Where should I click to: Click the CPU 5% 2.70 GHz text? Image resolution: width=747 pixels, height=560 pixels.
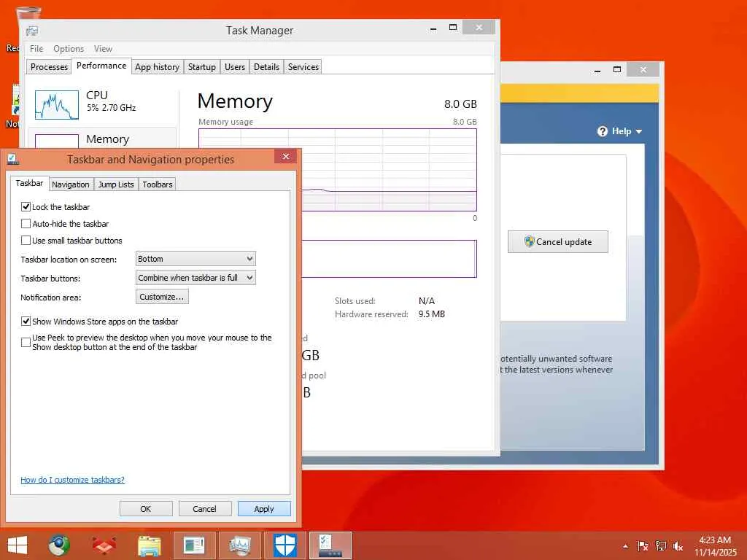(111, 108)
